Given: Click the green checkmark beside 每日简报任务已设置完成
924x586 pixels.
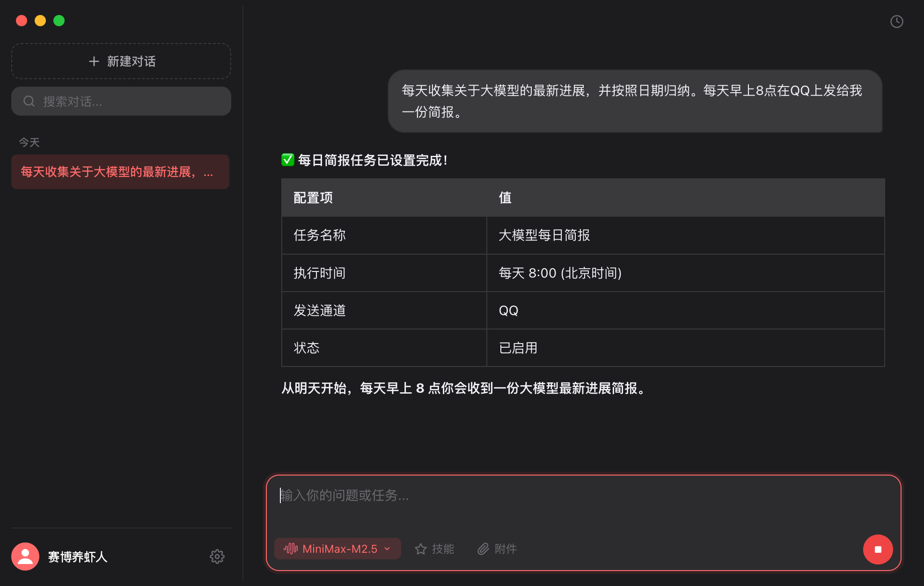Looking at the screenshot, I should 287,160.
